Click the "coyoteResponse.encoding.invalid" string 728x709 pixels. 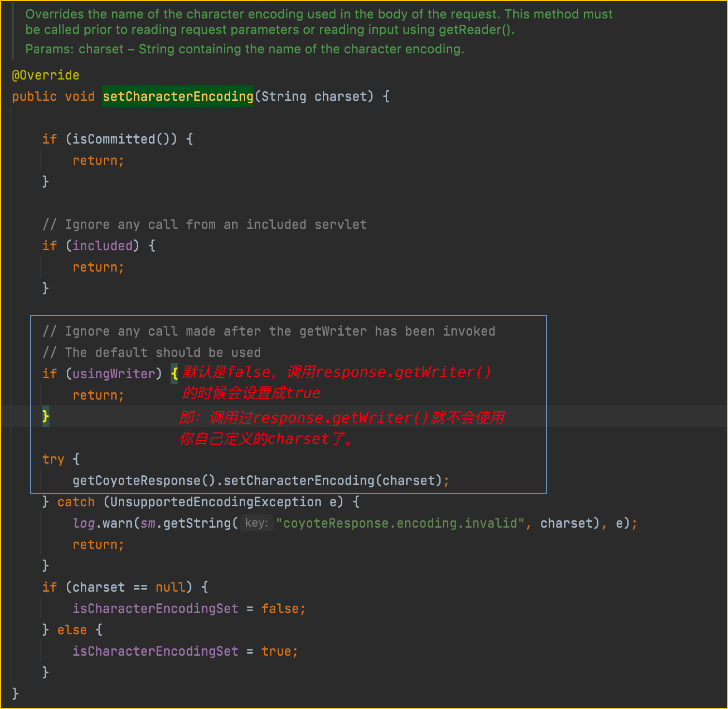pos(400,523)
